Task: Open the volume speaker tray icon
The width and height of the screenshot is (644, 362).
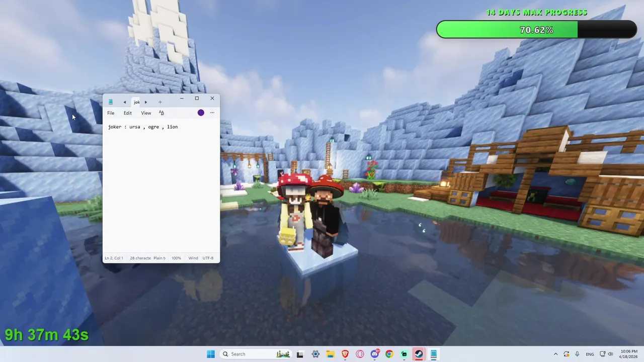Action: (x=610, y=354)
